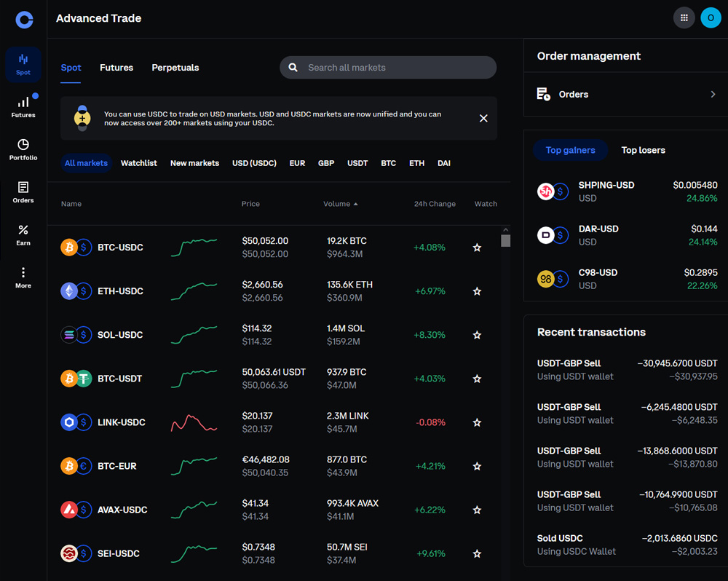Click the ETH-USDC coin icon
Image resolution: width=728 pixels, height=581 pixels.
pyautogui.click(x=76, y=291)
